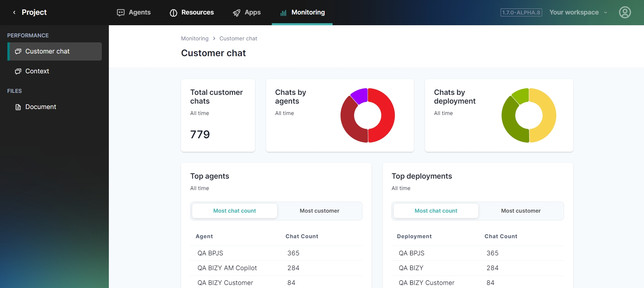Switch Top agents to Most customer
The image size is (644, 288).
coord(319,211)
